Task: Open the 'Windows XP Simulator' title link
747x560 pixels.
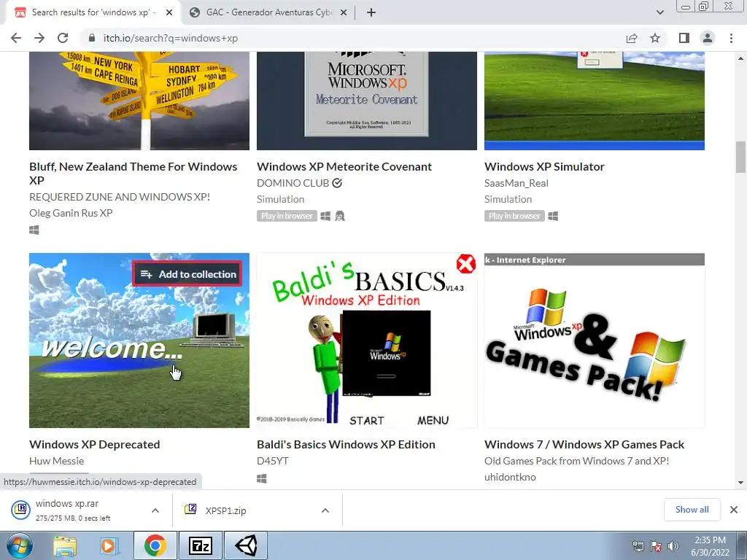Action: click(x=544, y=167)
